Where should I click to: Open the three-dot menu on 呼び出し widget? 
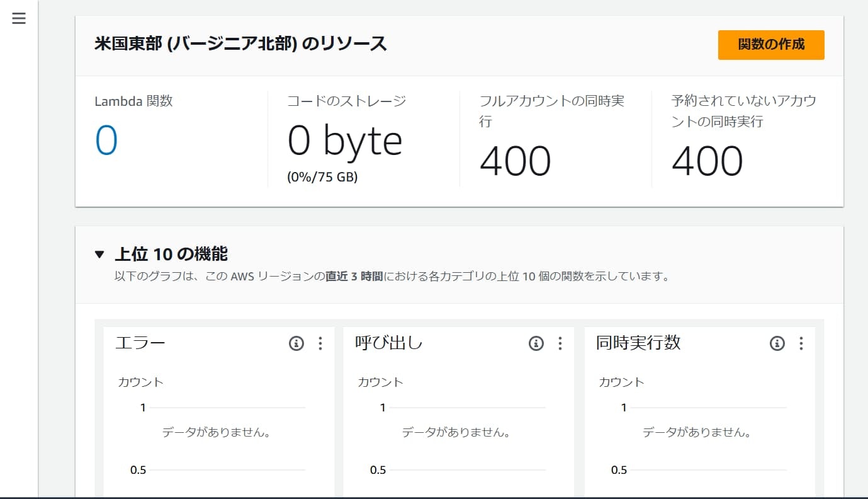pyautogui.click(x=560, y=343)
